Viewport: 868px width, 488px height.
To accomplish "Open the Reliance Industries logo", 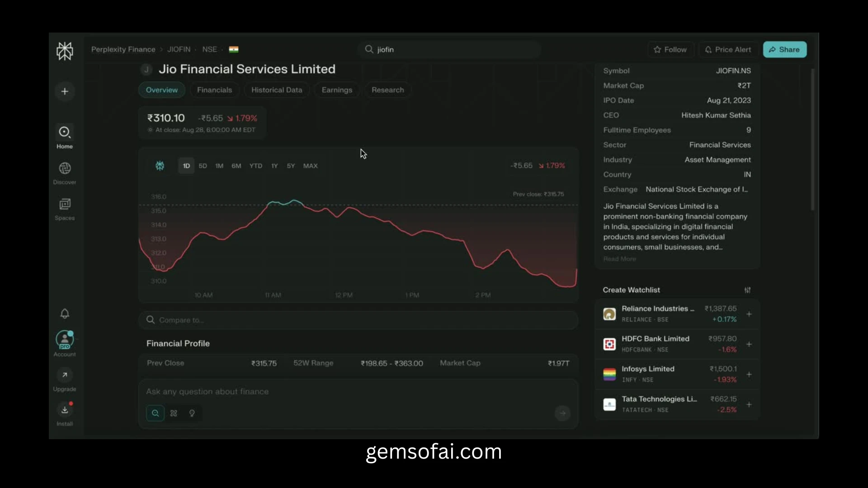I will [609, 314].
